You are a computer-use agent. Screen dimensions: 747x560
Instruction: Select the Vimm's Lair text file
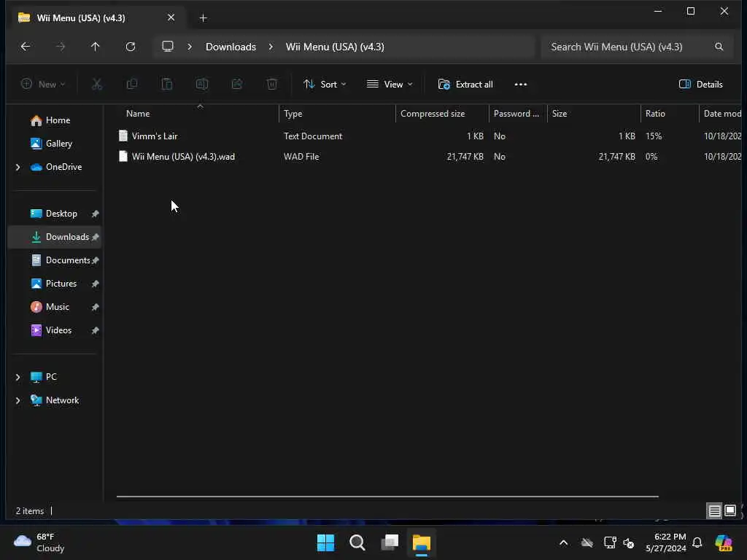pyautogui.click(x=155, y=136)
